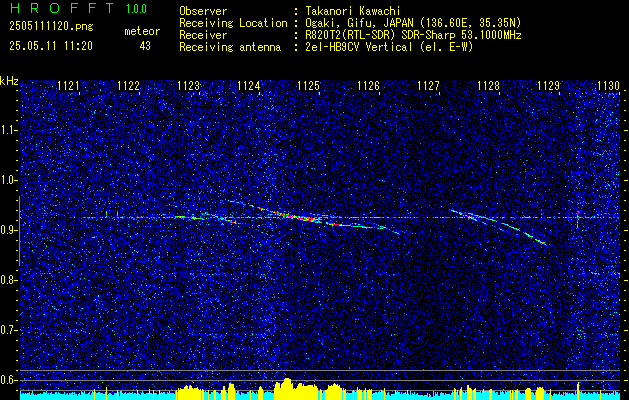This screenshot has height=400, width=629.
Task: Click receiver text R820T2(RTL-SDR) SDR-Sharp
Action: tap(380, 35)
